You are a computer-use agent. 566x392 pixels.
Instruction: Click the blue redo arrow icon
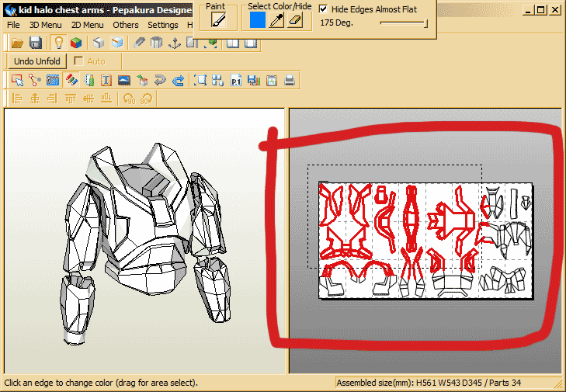(x=178, y=80)
